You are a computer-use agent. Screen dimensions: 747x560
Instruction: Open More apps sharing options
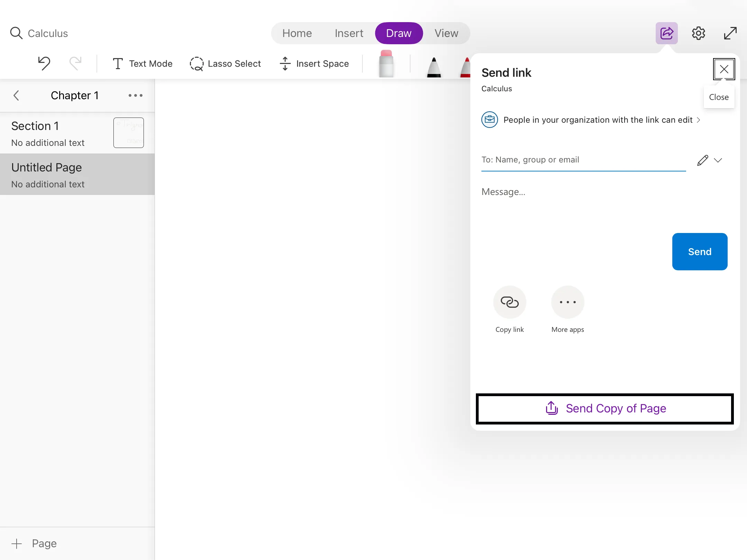(x=568, y=302)
